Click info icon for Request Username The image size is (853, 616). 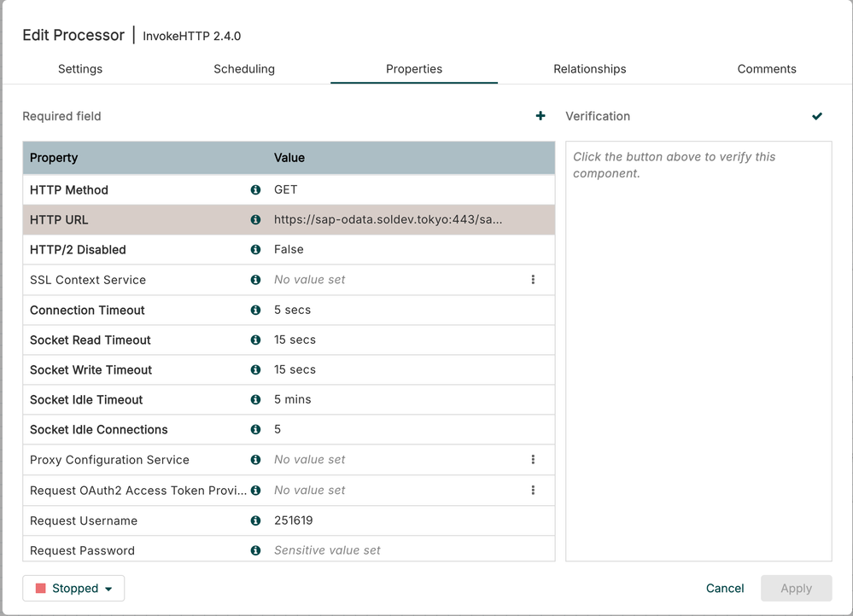[255, 520]
